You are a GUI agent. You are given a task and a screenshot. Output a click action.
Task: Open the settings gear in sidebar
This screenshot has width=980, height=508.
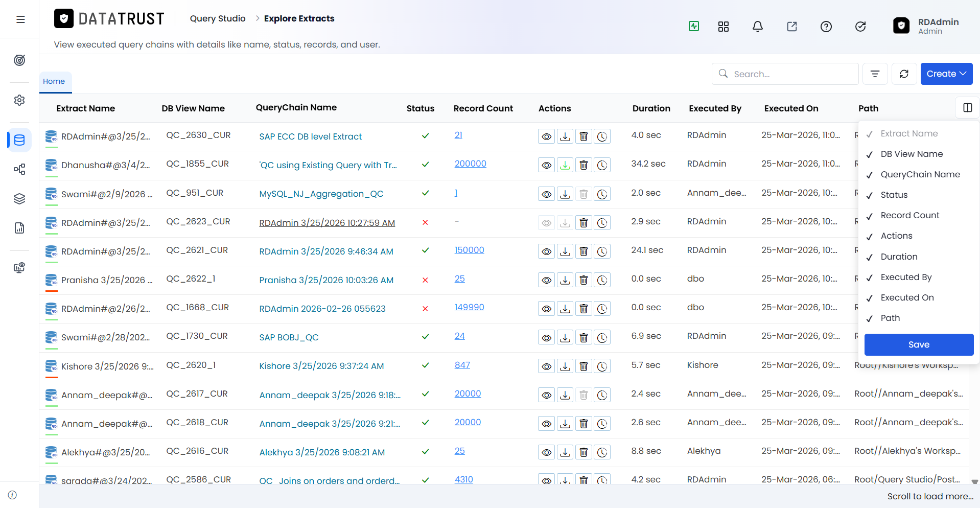(19, 100)
